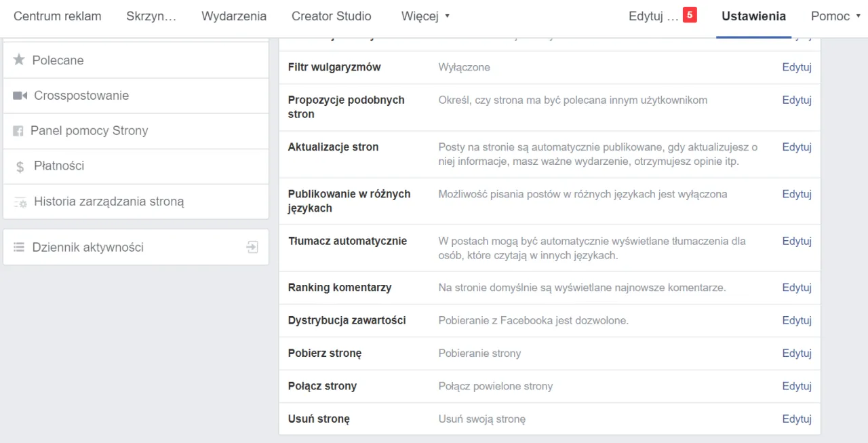Click the arrow icon next to Dziennik aktywności
Screen dimensions: 868x443
[252, 247]
